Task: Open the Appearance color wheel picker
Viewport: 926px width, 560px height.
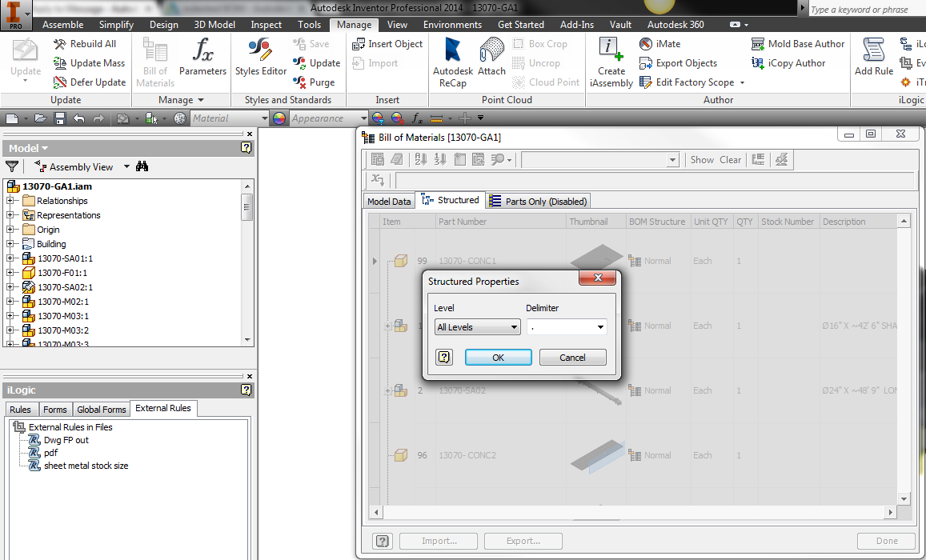Action: (279, 118)
